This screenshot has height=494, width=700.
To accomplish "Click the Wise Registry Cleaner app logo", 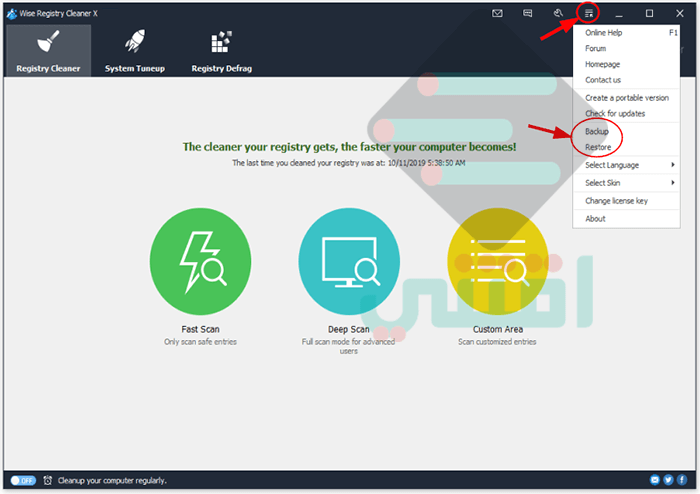I will [12, 13].
